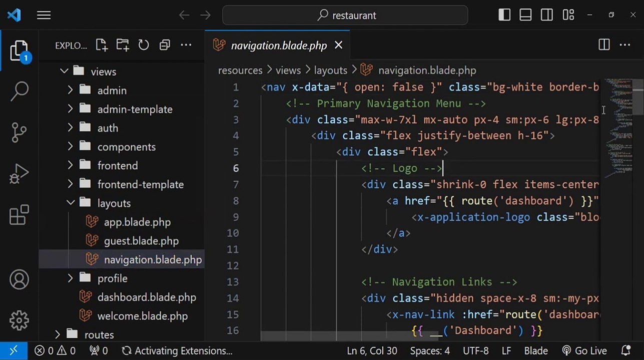Screen dimensions: 644x360
Task: Click Ln 6, Col 30 in status bar
Action: pos(372,351)
